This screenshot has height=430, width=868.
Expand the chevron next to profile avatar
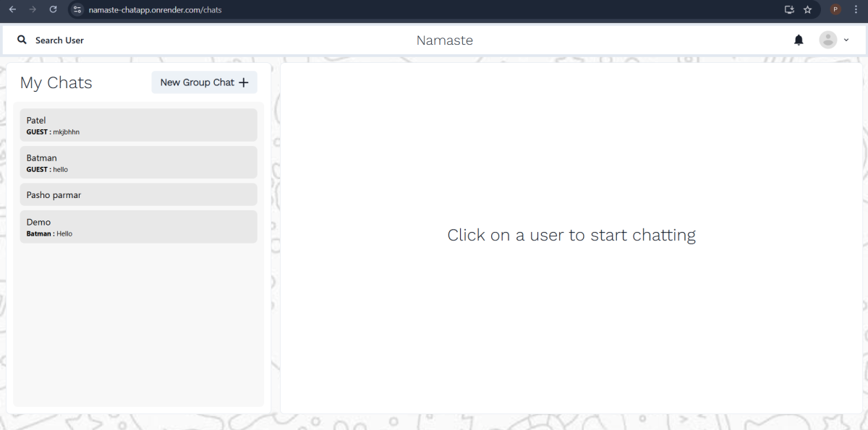click(x=846, y=40)
